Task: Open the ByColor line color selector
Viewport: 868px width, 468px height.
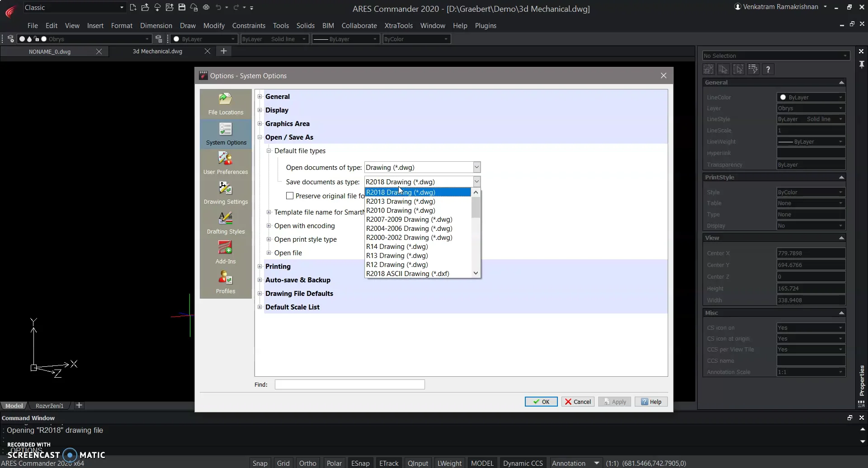Action: [x=416, y=39]
